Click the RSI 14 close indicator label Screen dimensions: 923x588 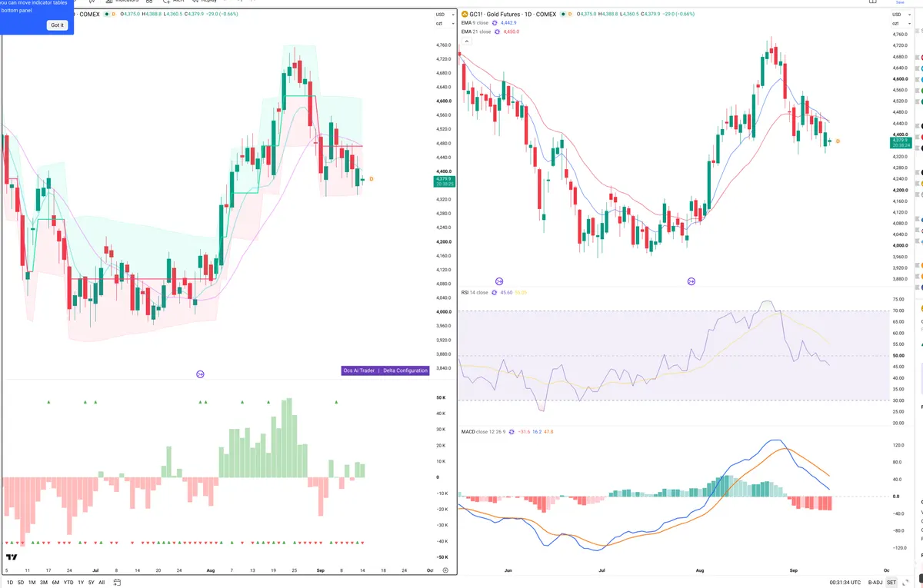[x=475, y=293]
